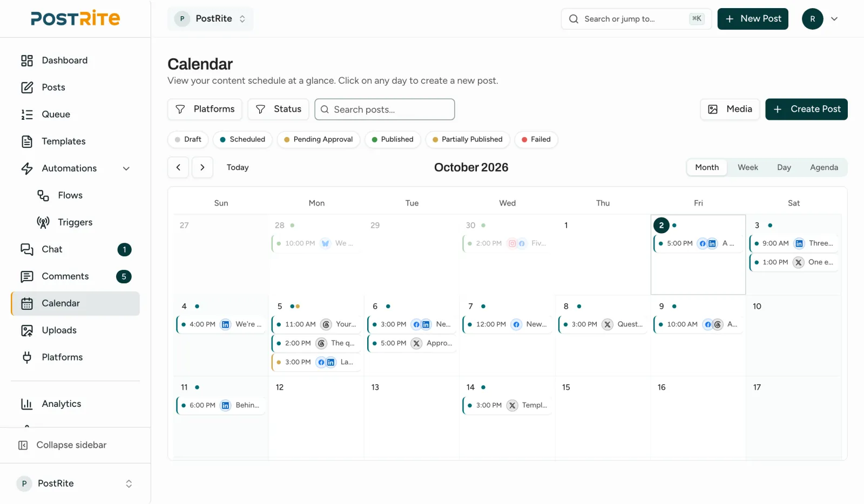
Task: Click the Search posts field
Action: [384, 109]
